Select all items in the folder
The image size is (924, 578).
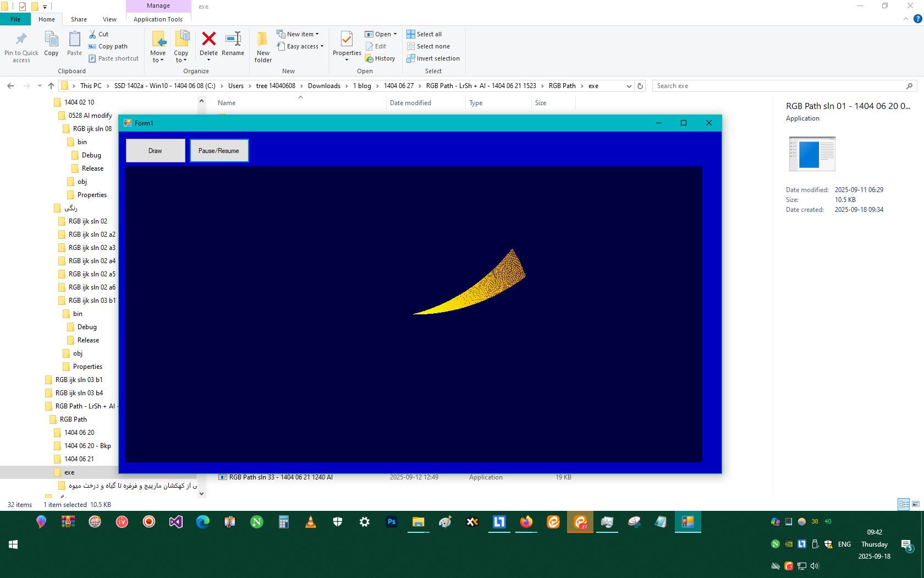point(424,34)
